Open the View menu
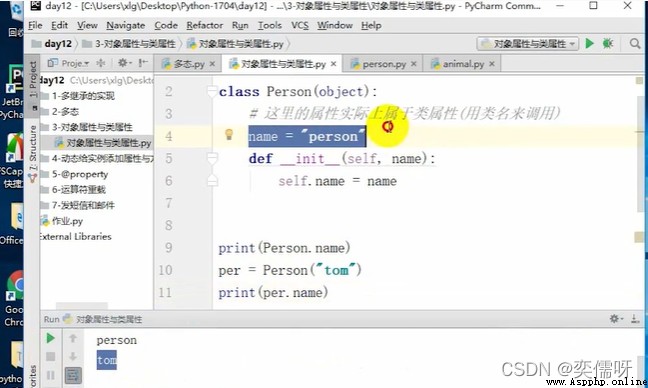648x388 pixels. coord(87,26)
